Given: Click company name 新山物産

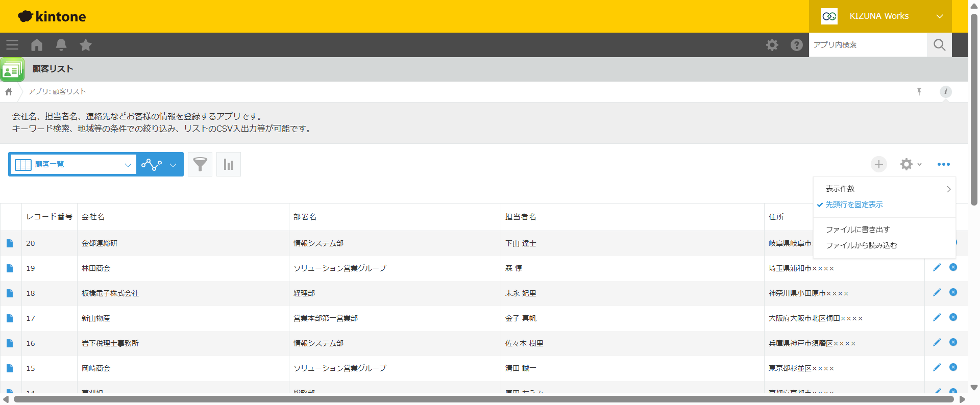Looking at the screenshot, I should (x=96, y=318).
